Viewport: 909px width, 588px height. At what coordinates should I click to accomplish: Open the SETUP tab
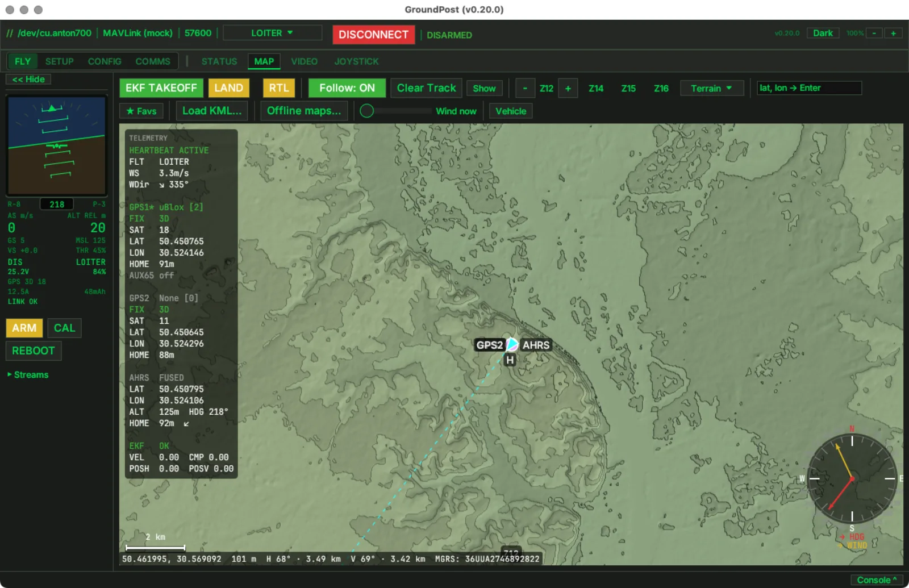tap(60, 61)
